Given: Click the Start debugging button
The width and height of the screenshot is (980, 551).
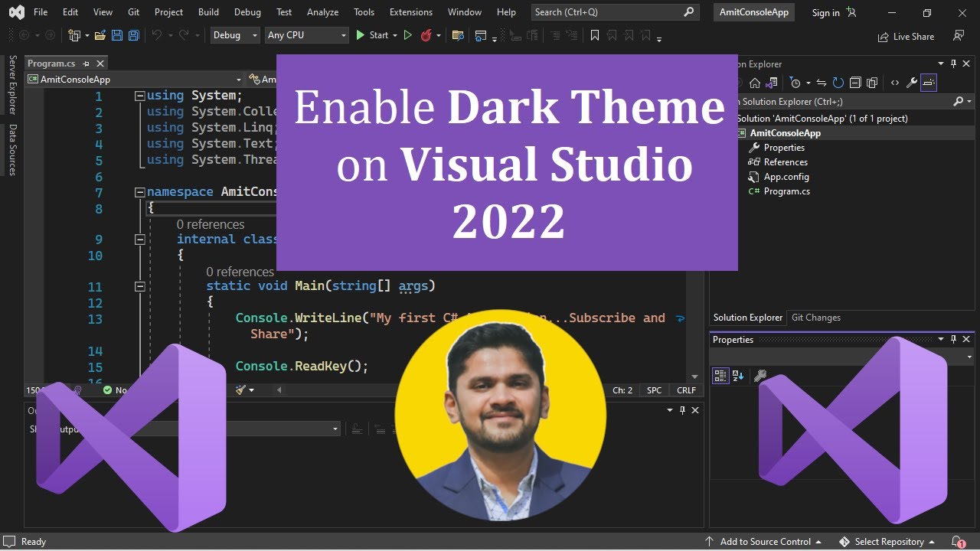Looking at the screenshot, I should tap(372, 35).
